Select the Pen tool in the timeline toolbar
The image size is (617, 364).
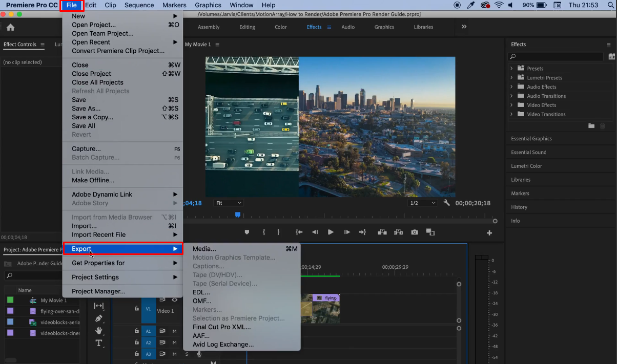click(x=99, y=318)
